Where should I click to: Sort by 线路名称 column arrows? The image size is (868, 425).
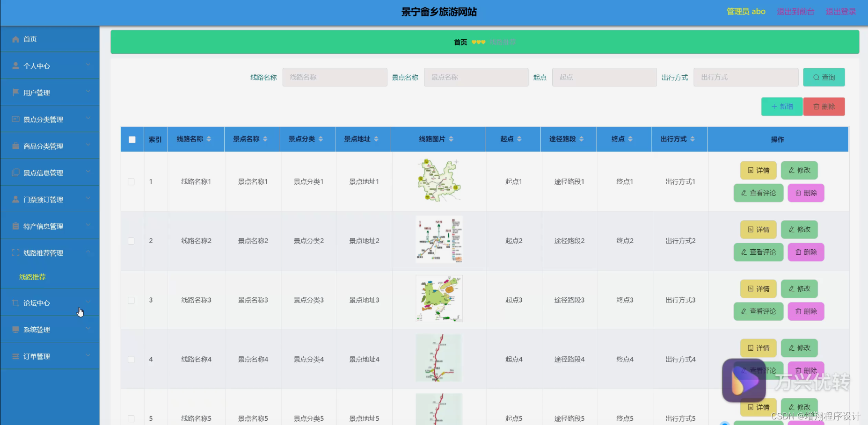tap(209, 139)
